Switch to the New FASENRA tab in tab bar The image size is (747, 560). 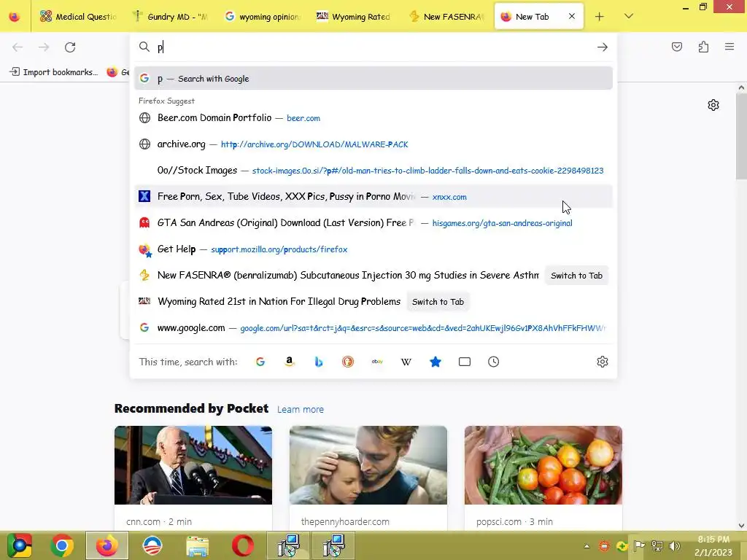coord(447,17)
